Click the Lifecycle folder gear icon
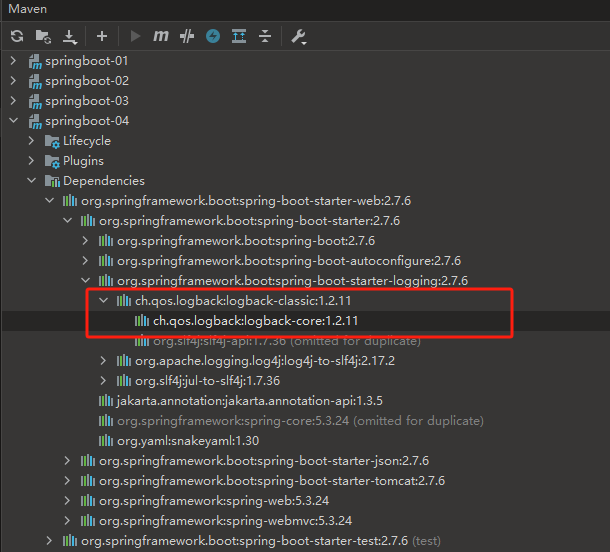This screenshot has width=610, height=552. pyautogui.click(x=52, y=142)
